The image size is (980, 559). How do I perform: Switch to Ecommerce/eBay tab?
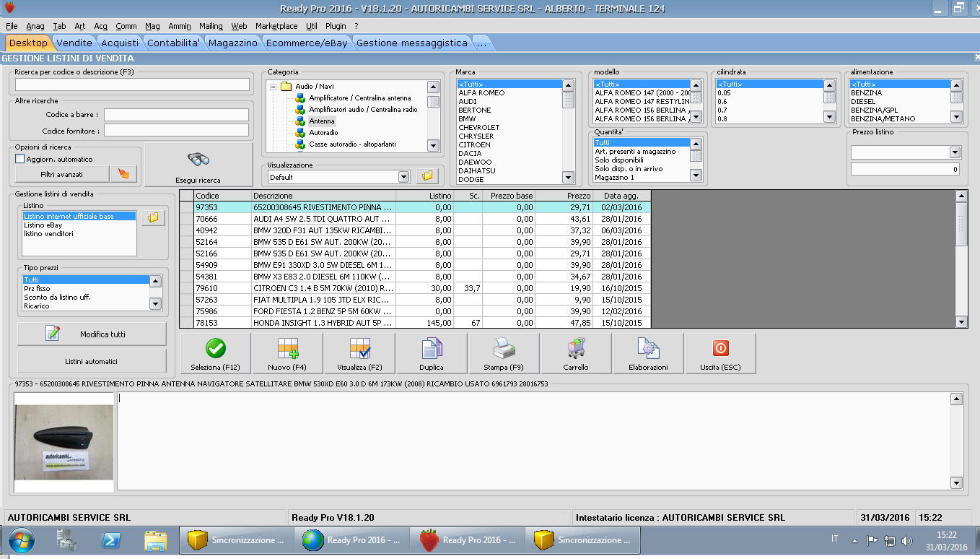pos(307,43)
